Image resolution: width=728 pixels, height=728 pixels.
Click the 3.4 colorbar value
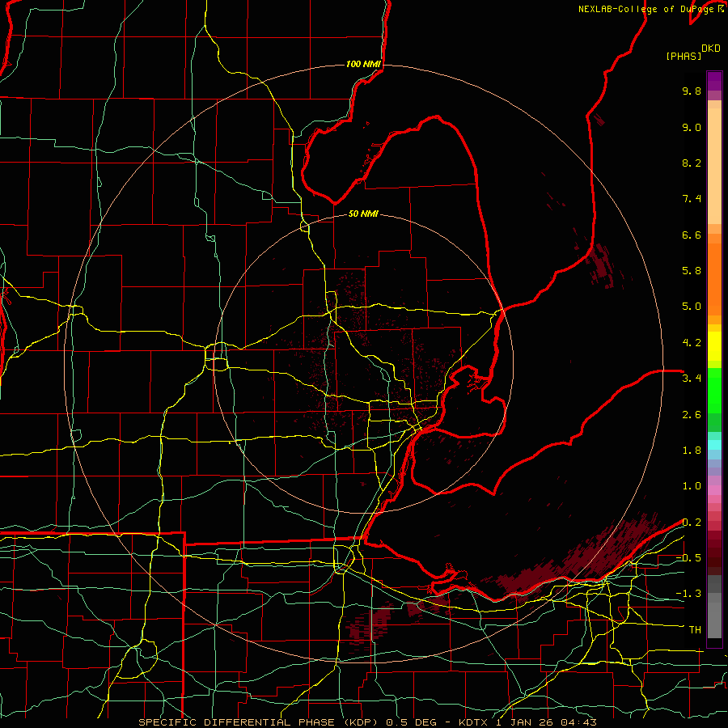692,379
